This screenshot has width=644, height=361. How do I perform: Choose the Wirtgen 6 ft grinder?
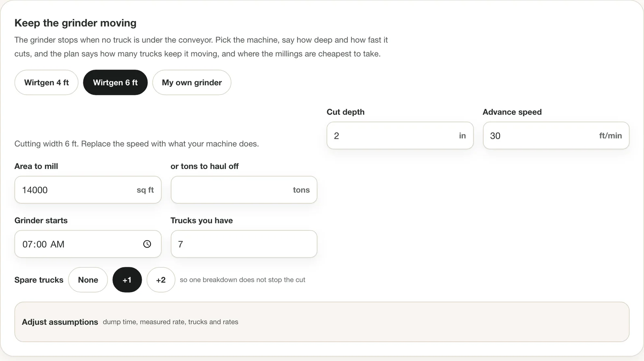115,83
